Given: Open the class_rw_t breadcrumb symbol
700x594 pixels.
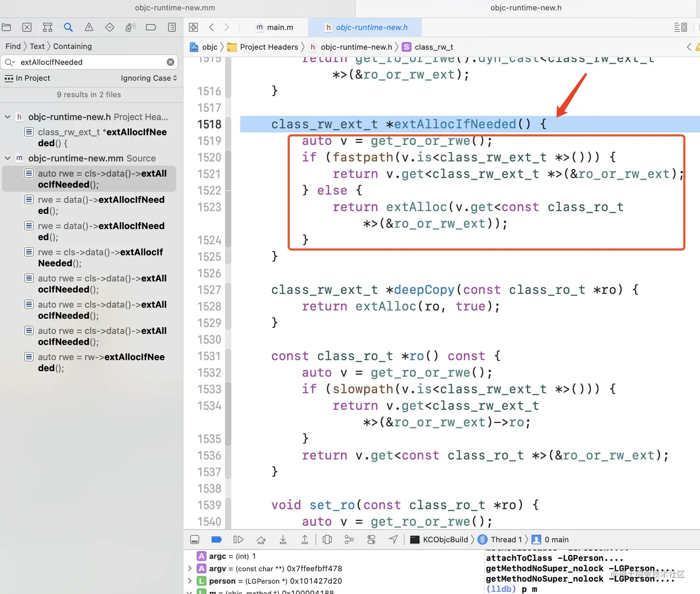Looking at the screenshot, I should [x=428, y=47].
